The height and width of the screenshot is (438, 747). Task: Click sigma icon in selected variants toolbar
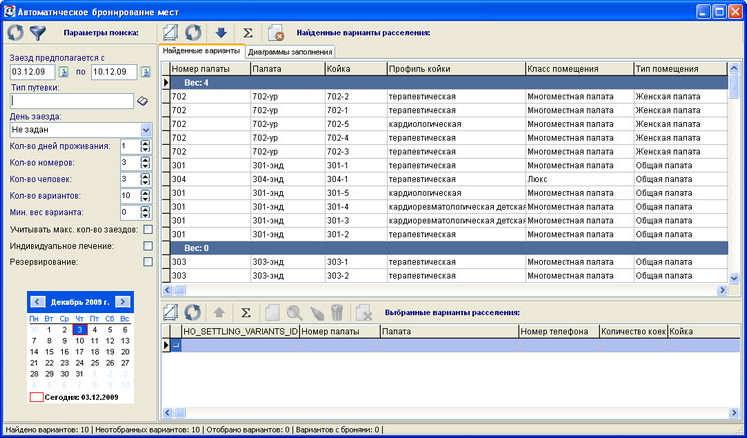coord(245,313)
